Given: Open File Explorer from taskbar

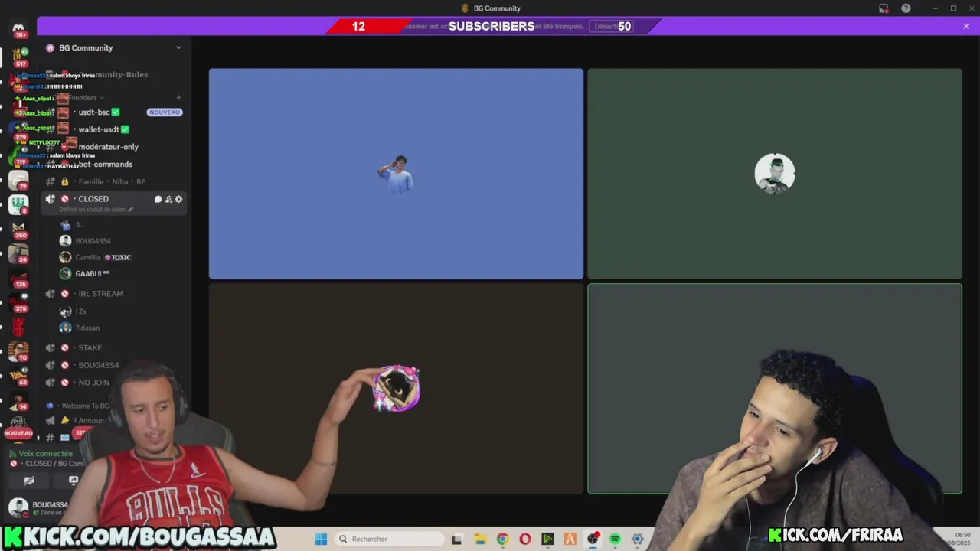Looking at the screenshot, I should pos(479,539).
